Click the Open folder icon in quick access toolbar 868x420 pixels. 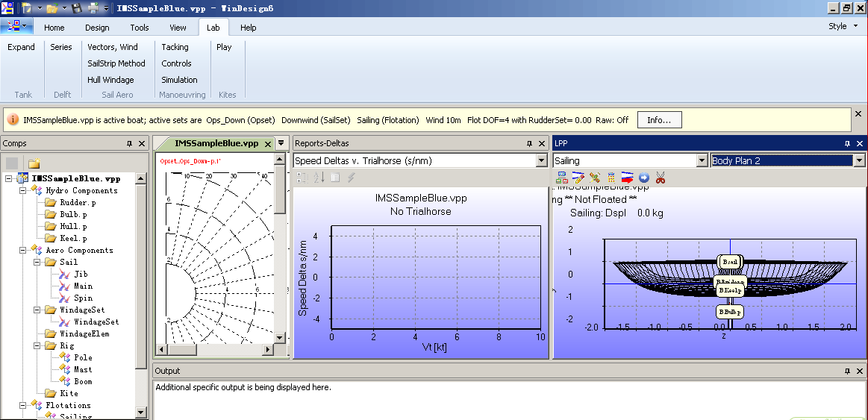pos(52,8)
